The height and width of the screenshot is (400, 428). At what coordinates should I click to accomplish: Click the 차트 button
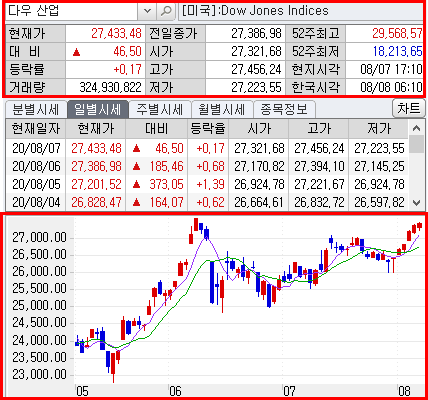(409, 108)
